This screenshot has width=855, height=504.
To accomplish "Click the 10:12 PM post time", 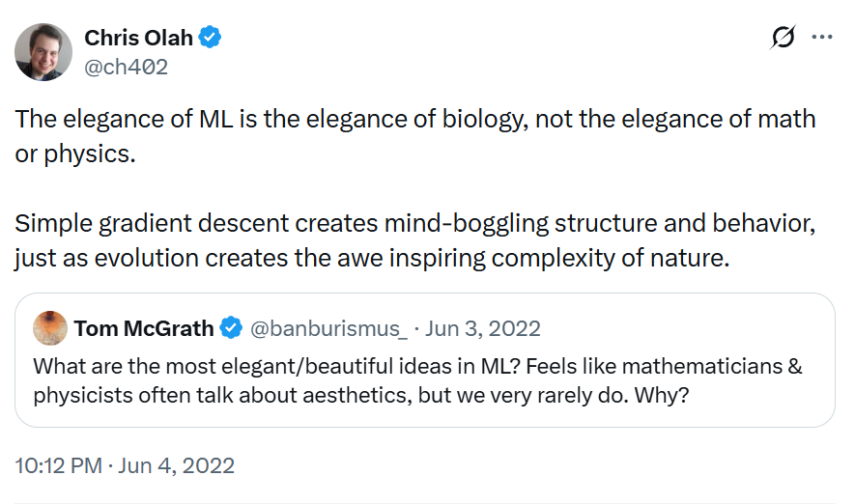I will coord(59,465).
